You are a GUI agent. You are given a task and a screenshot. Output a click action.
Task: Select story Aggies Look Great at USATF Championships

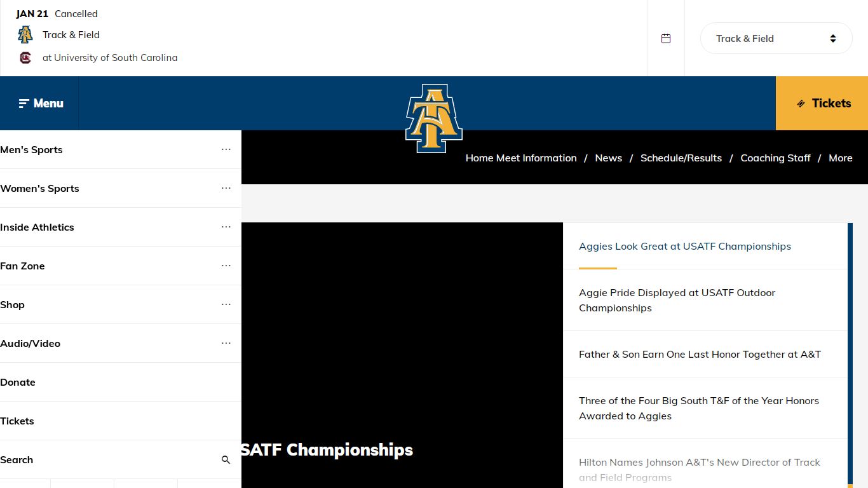tap(705, 246)
